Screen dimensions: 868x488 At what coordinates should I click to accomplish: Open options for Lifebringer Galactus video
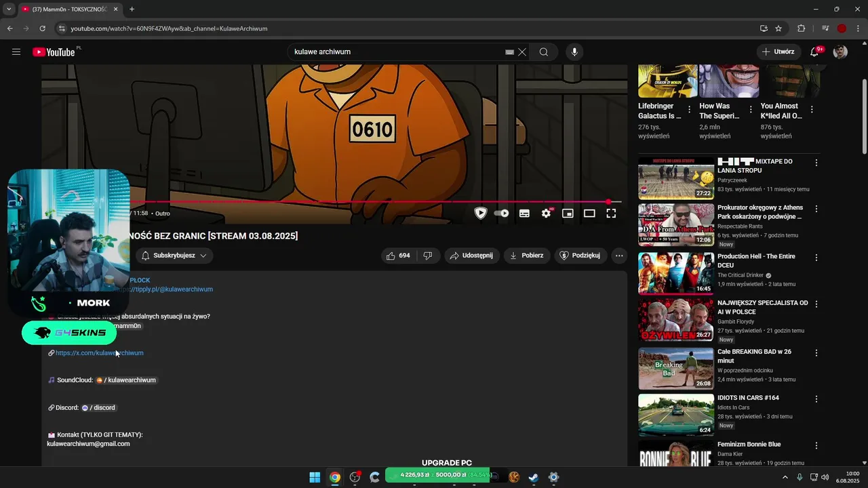tap(690, 109)
